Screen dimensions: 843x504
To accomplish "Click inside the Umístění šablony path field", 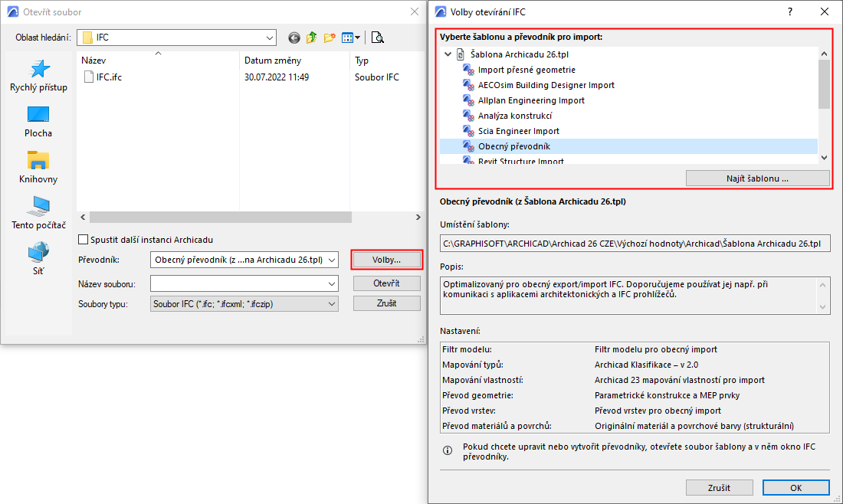I will 635,244.
